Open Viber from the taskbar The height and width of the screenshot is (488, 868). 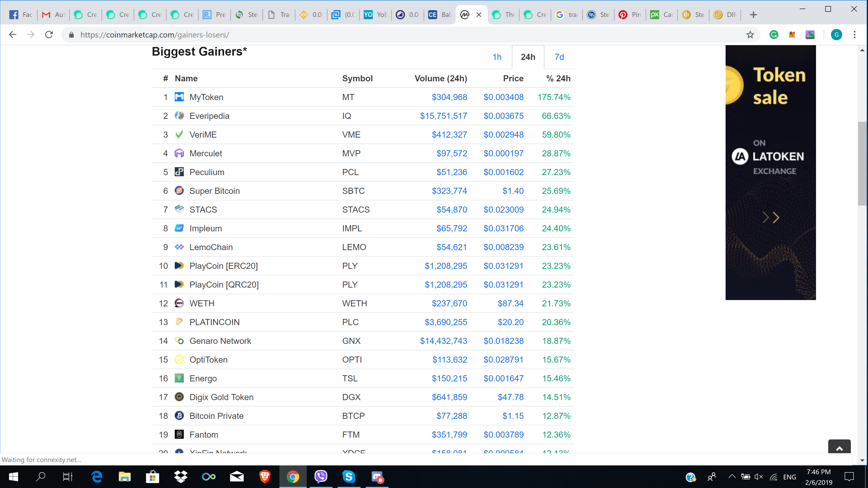click(x=321, y=476)
